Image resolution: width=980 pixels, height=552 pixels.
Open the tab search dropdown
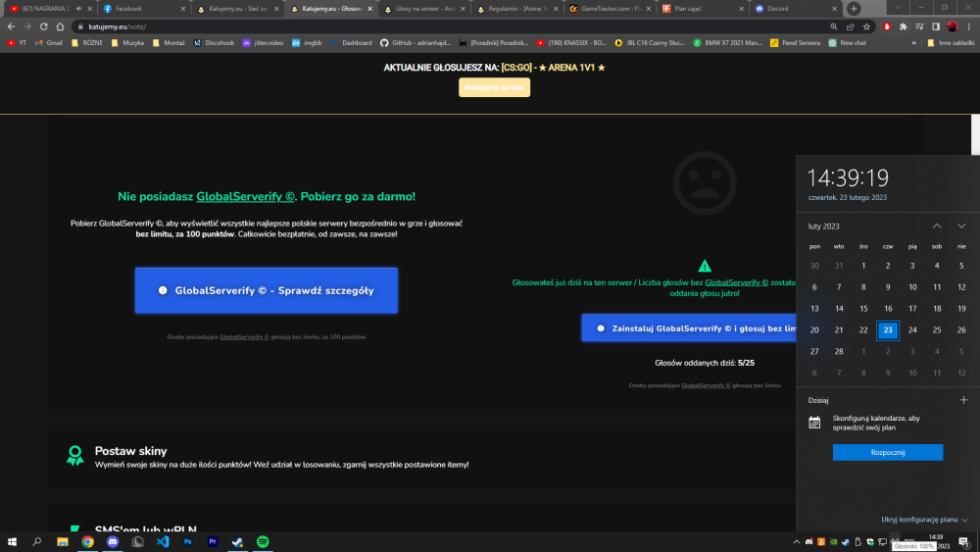coord(898,8)
